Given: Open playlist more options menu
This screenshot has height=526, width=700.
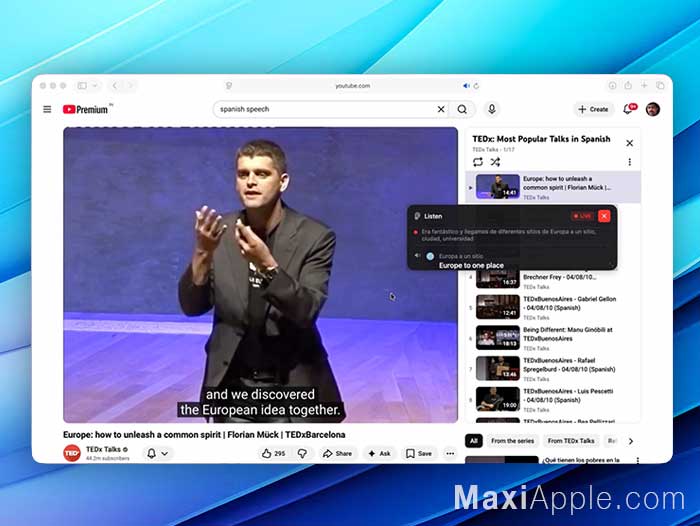Looking at the screenshot, I should pos(629,162).
